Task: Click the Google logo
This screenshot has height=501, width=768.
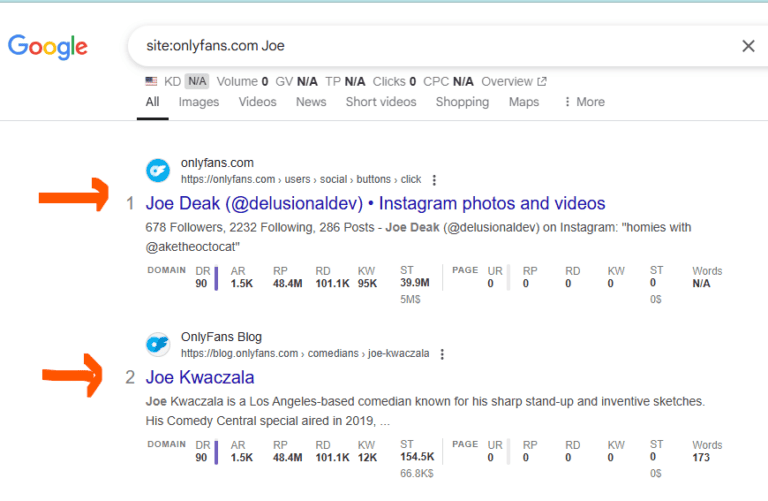Action: 48,47
